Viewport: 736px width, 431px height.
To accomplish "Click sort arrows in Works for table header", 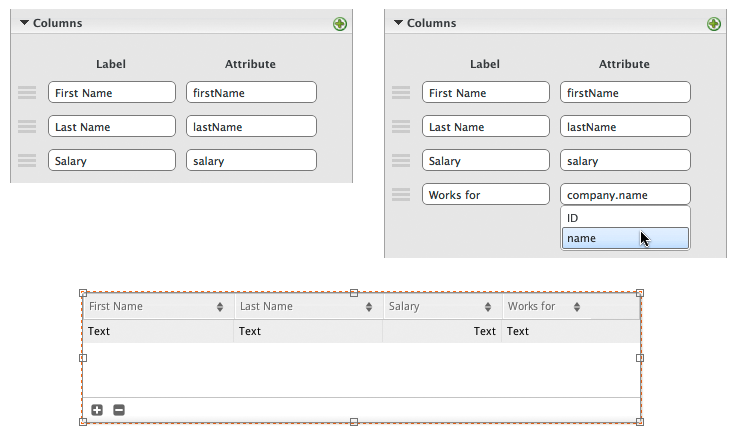I will pyautogui.click(x=577, y=307).
